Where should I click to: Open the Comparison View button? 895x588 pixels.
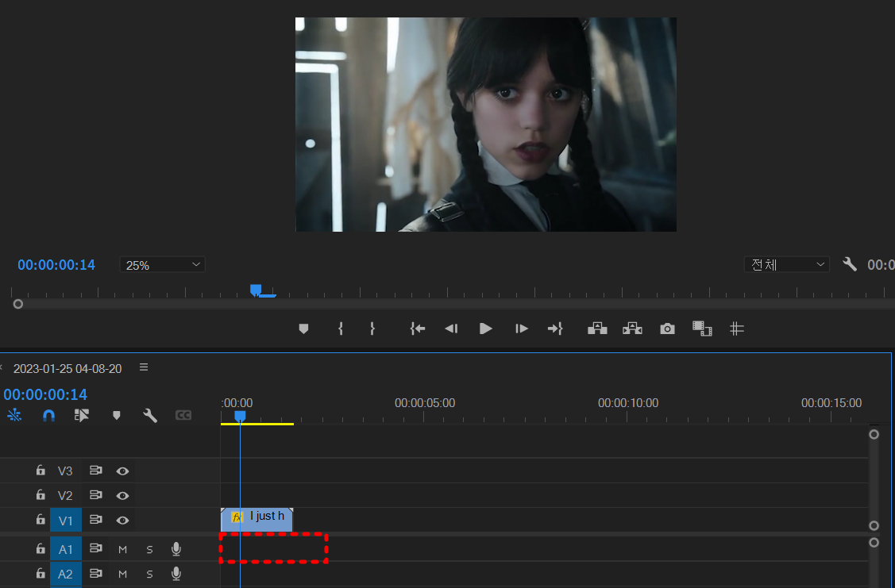point(702,329)
